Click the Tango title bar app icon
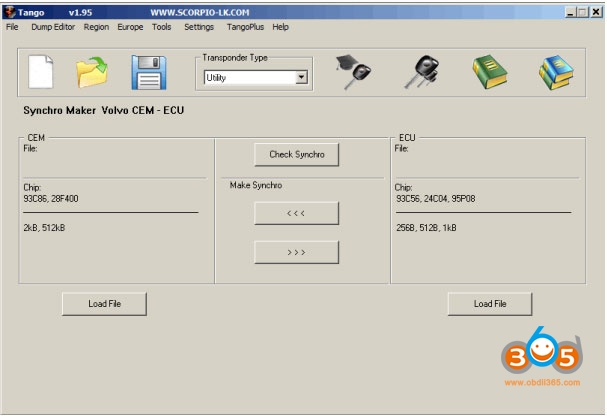Image resolution: width=607 pixels, height=418 pixels. pos(10,12)
